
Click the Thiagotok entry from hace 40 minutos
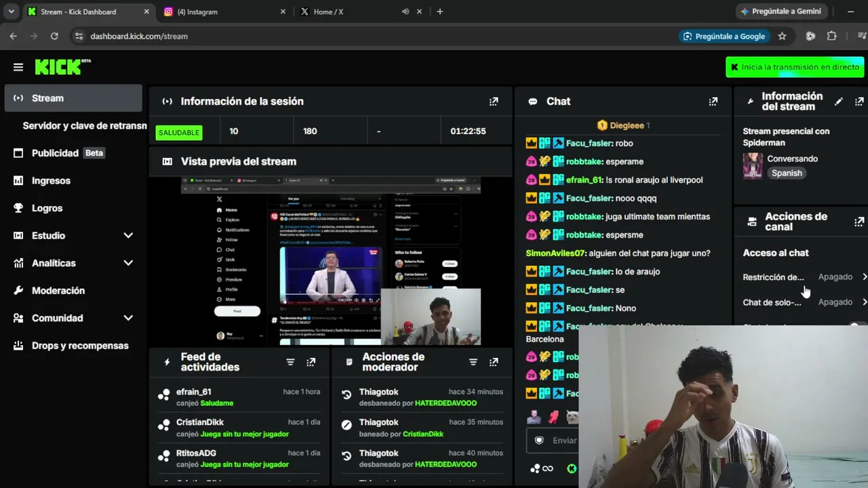[x=422, y=458]
